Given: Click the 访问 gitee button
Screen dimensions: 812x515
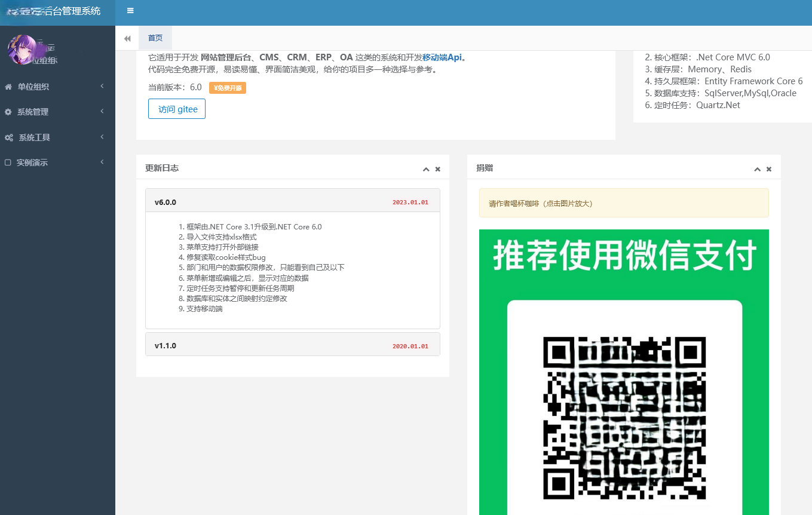Looking at the screenshot, I should click(x=177, y=109).
